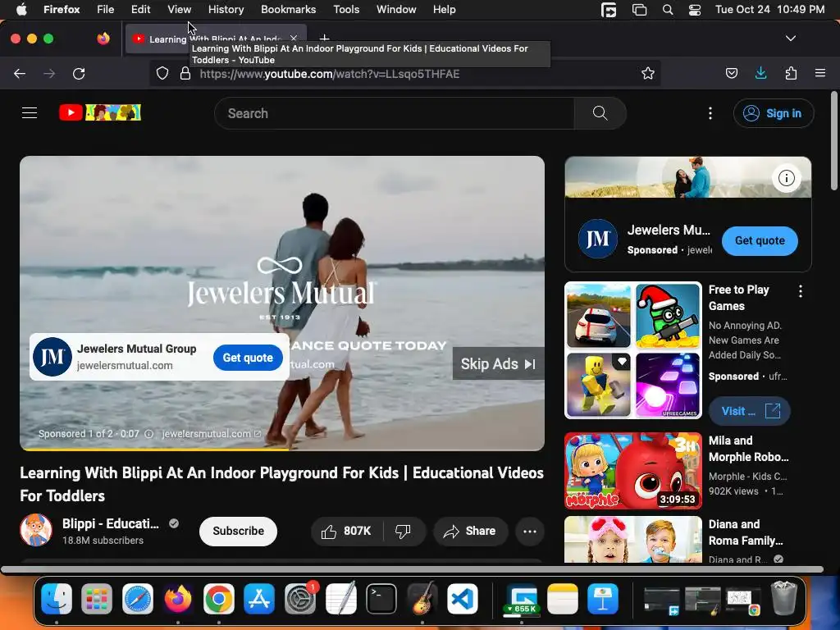Open Diana and Roma Family video thumbnail

(x=633, y=540)
